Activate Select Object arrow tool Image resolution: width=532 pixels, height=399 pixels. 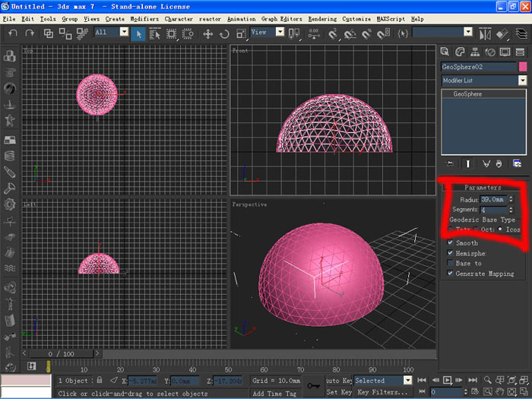(x=138, y=33)
